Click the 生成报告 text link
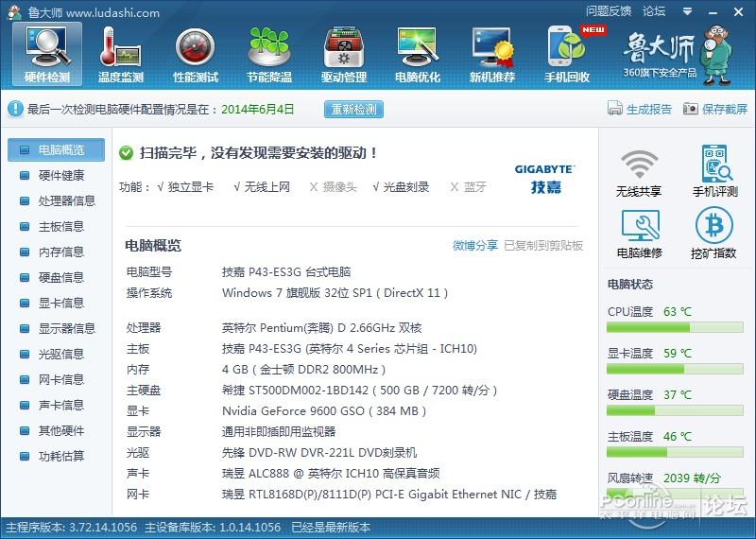 pos(649,109)
